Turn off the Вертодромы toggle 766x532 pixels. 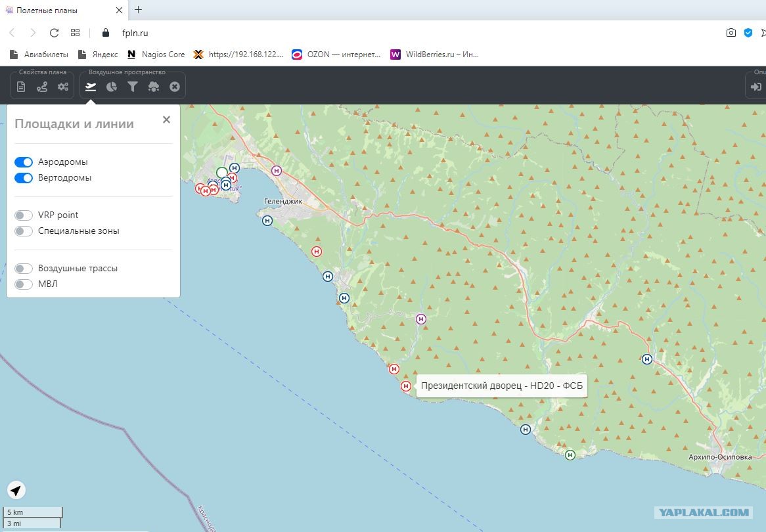(x=24, y=178)
